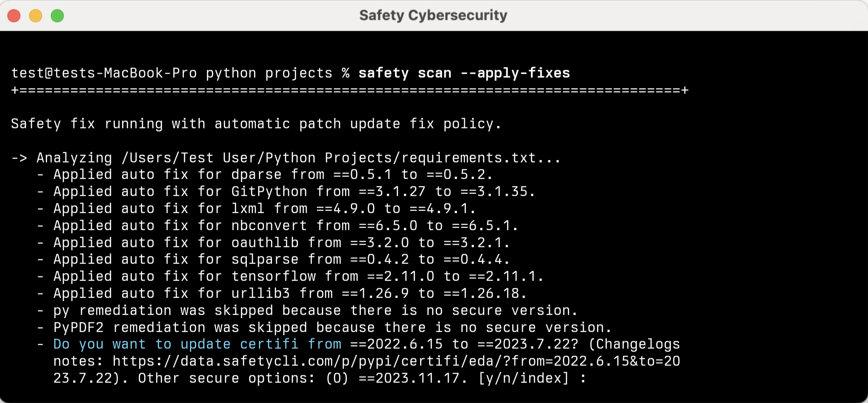Maximize the terminal using the green button

tap(57, 16)
